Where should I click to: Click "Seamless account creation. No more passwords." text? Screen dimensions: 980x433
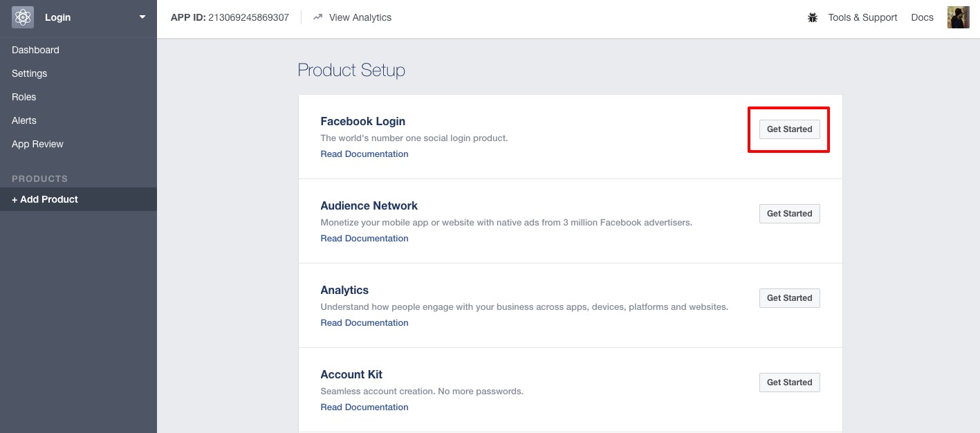(422, 391)
